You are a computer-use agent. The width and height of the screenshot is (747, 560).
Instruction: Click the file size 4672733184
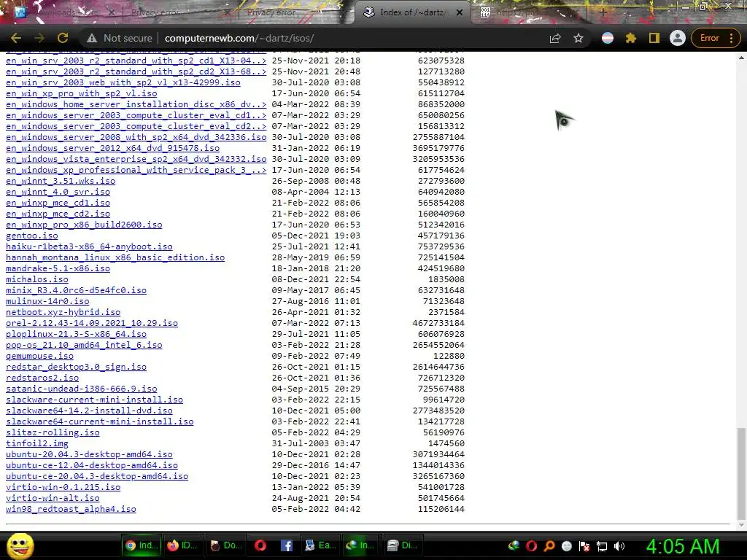438,323
